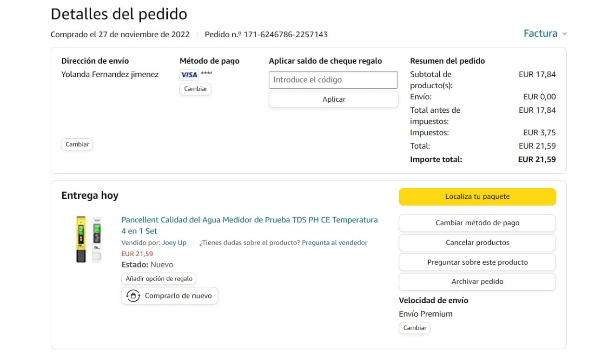This screenshot has width=595, height=364.
Task: Click Cambiar método de pago button
Action: (x=477, y=223)
